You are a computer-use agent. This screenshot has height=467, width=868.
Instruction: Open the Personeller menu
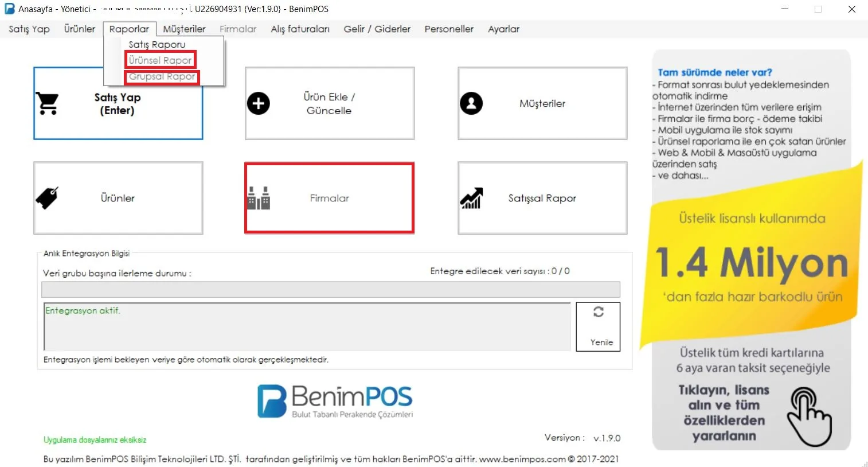[x=449, y=29]
